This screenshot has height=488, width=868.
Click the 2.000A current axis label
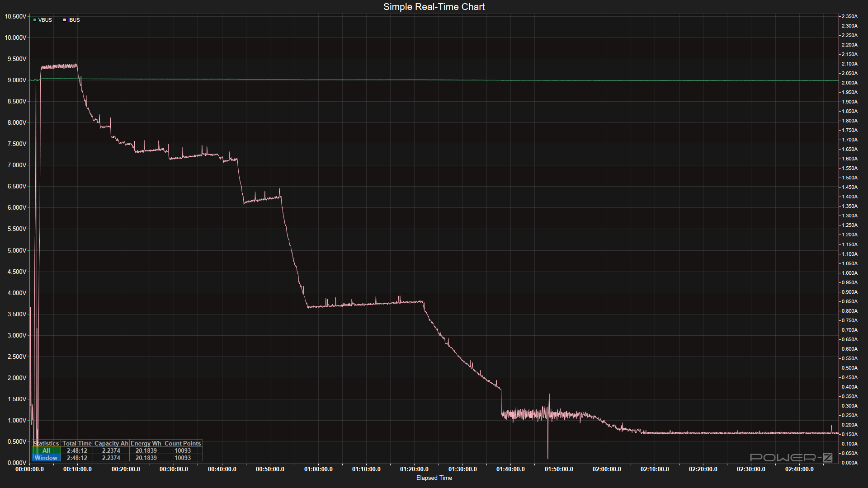849,83
